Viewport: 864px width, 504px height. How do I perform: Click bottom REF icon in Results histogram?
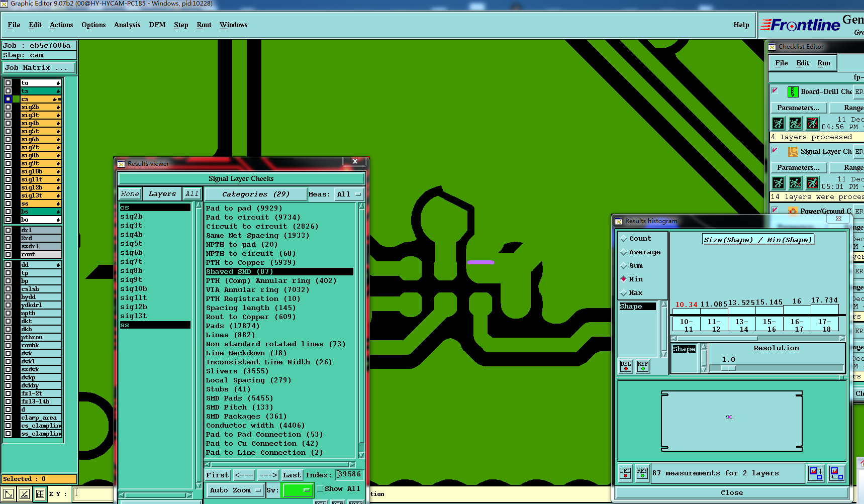tap(642, 473)
